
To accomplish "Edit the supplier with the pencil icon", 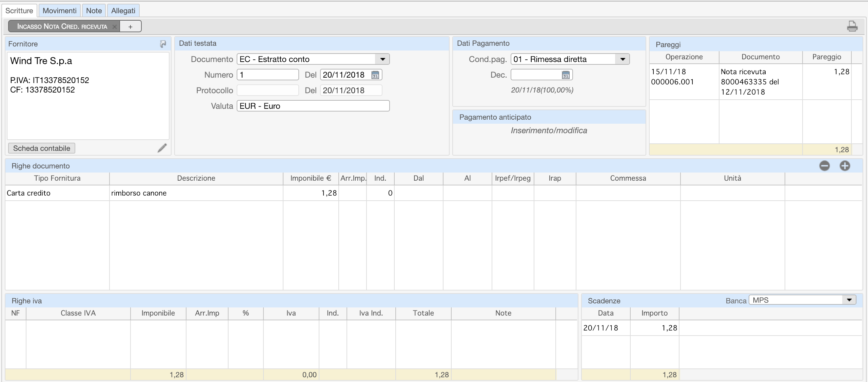I will click(x=162, y=148).
